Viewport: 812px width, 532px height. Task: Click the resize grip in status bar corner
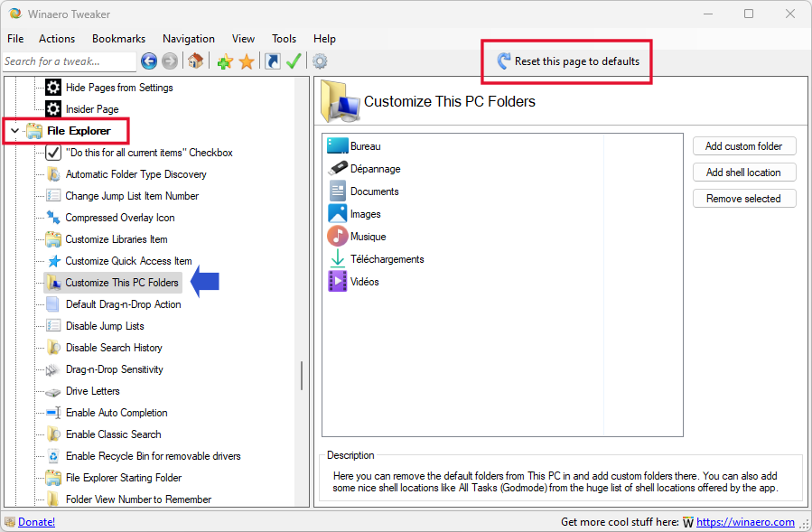pos(805,524)
